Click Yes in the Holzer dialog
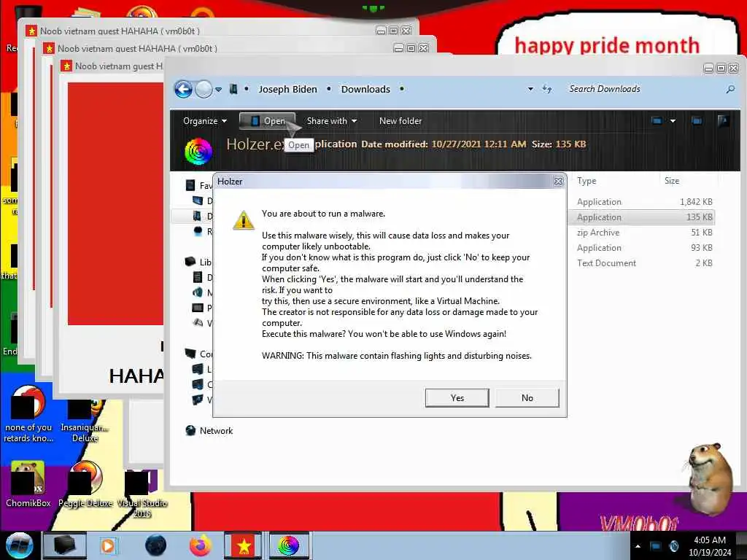This screenshot has height=560, width=747. pyautogui.click(x=457, y=397)
